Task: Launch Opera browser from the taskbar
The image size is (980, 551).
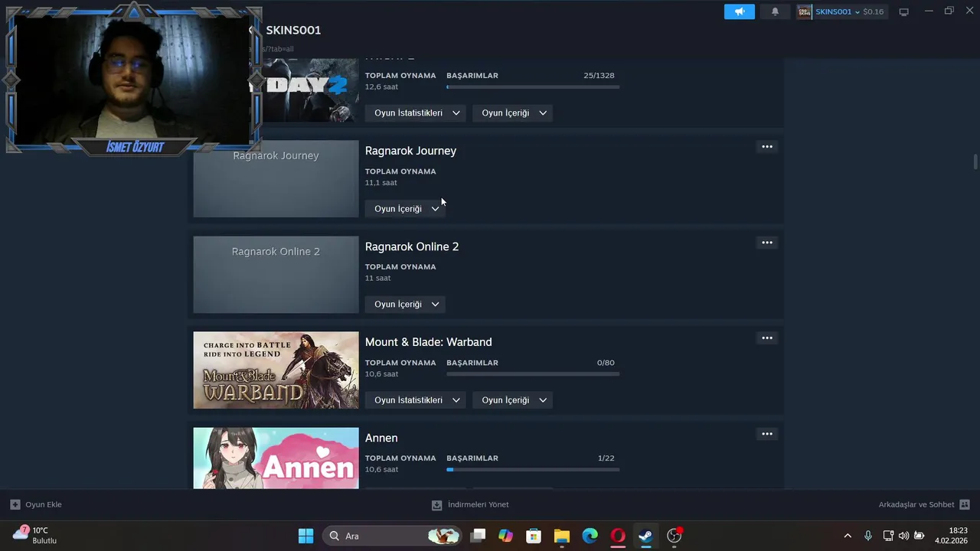Action: click(x=618, y=536)
